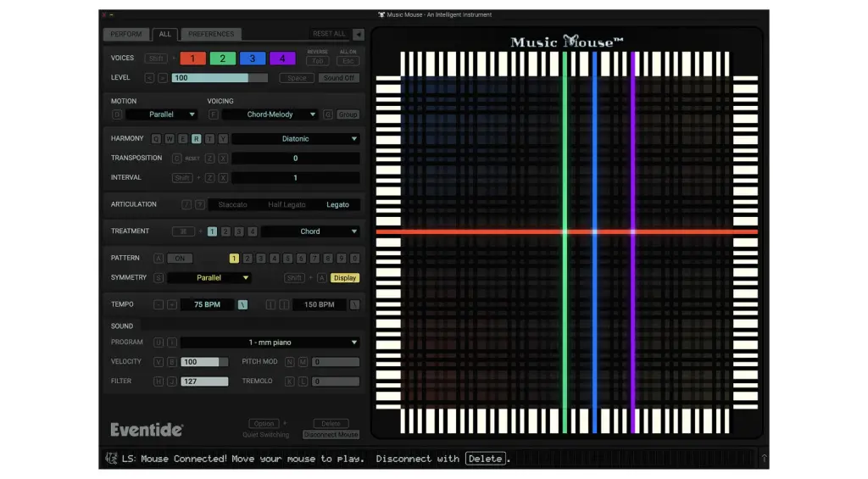This screenshot has width=868, height=479.
Task: Click the Transposition value field
Action: [x=296, y=159]
